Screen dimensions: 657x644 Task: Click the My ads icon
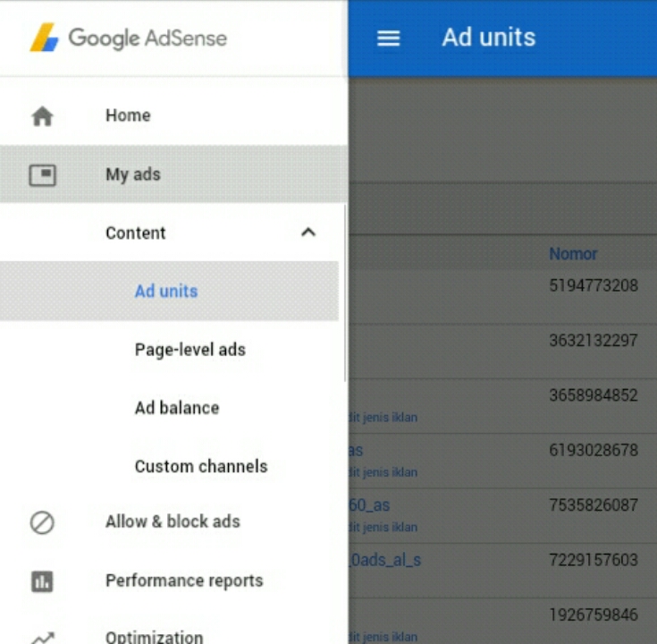click(42, 174)
